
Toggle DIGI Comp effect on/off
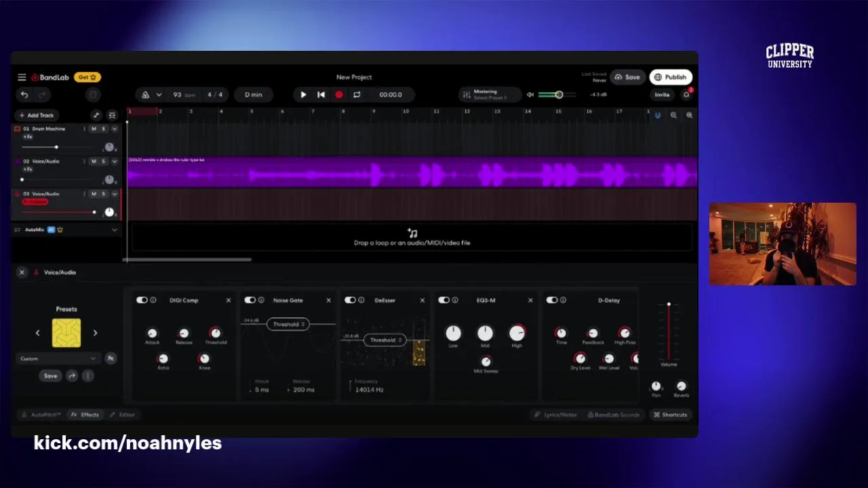pyautogui.click(x=142, y=300)
